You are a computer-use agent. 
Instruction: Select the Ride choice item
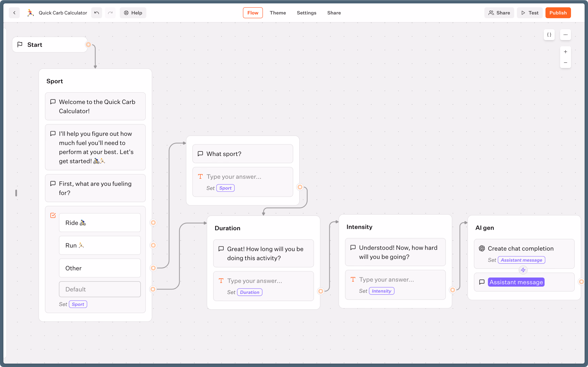point(100,223)
